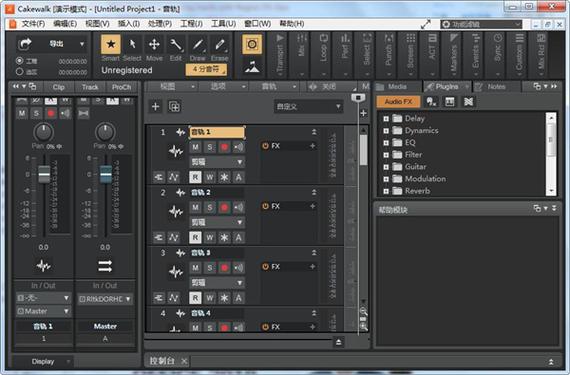Screen dimensions: 570x375
Task: Click the duplicate track icon beside add
Action: point(174,106)
